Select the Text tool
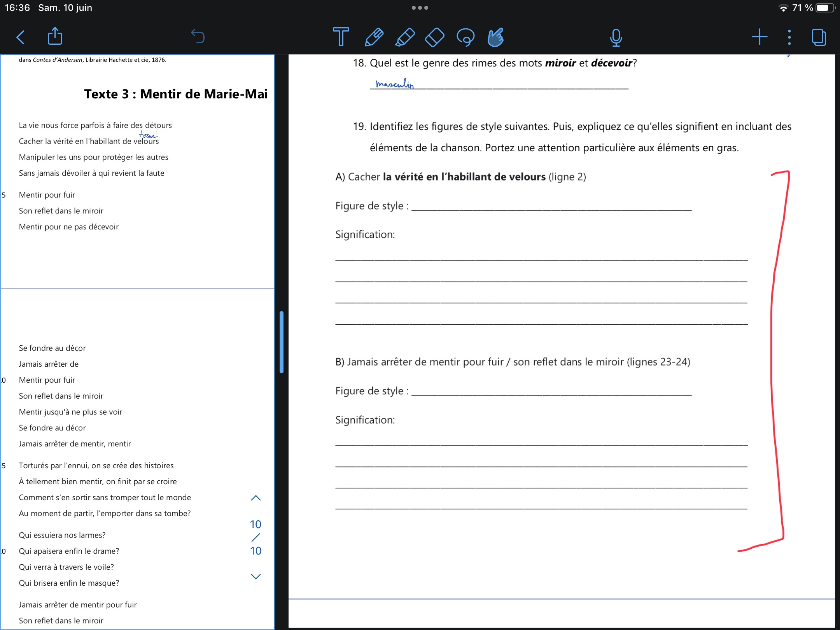Viewport: 840px width, 630px height. point(341,37)
